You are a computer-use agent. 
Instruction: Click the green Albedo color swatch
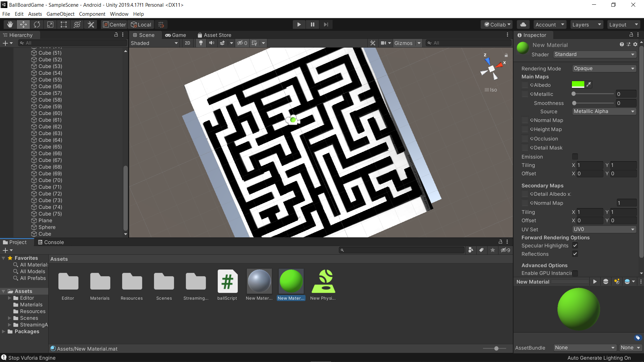coord(578,84)
